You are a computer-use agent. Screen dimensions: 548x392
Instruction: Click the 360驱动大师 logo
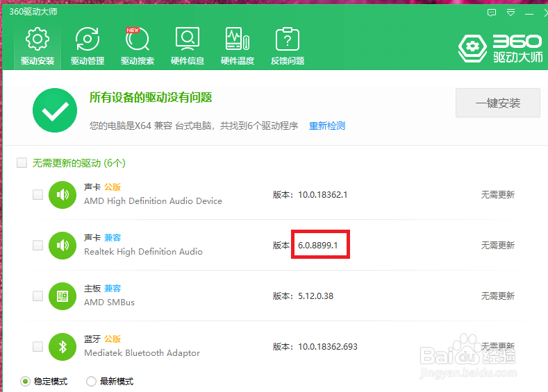click(x=501, y=49)
